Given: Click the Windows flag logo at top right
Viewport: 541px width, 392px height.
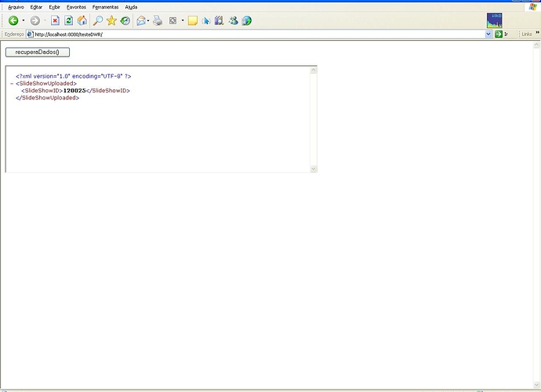Looking at the screenshot, I should (x=533, y=7).
